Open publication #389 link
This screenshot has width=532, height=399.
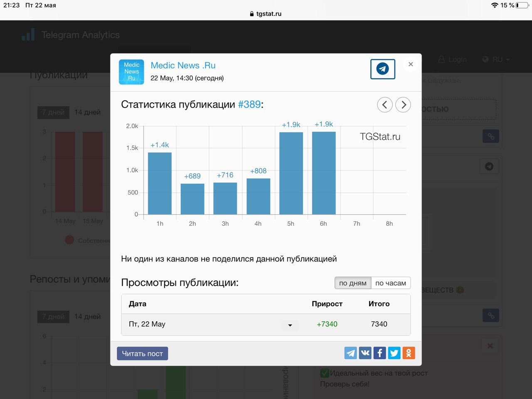pyautogui.click(x=249, y=104)
